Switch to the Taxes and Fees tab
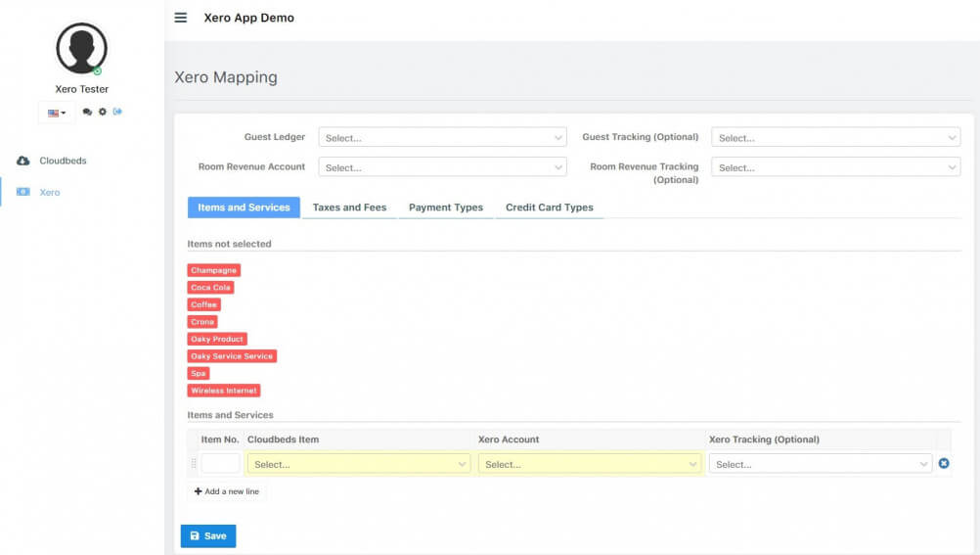Image resolution: width=980 pixels, height=555 pixels. (x=349, y=208)
